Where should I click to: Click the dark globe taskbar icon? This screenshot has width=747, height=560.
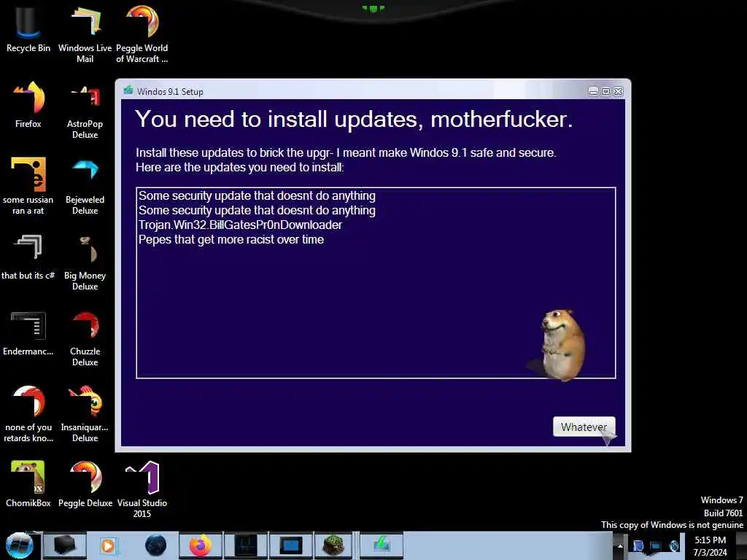click(x=156, y=545)
